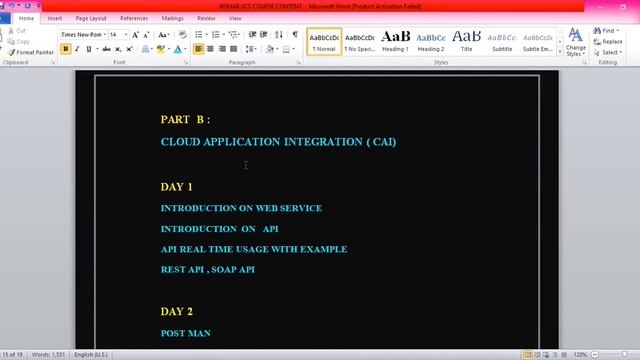The height and width of the screenshot is (360, 640).
Task: Click Decrease Indent icon
Action: click(252, 35)
